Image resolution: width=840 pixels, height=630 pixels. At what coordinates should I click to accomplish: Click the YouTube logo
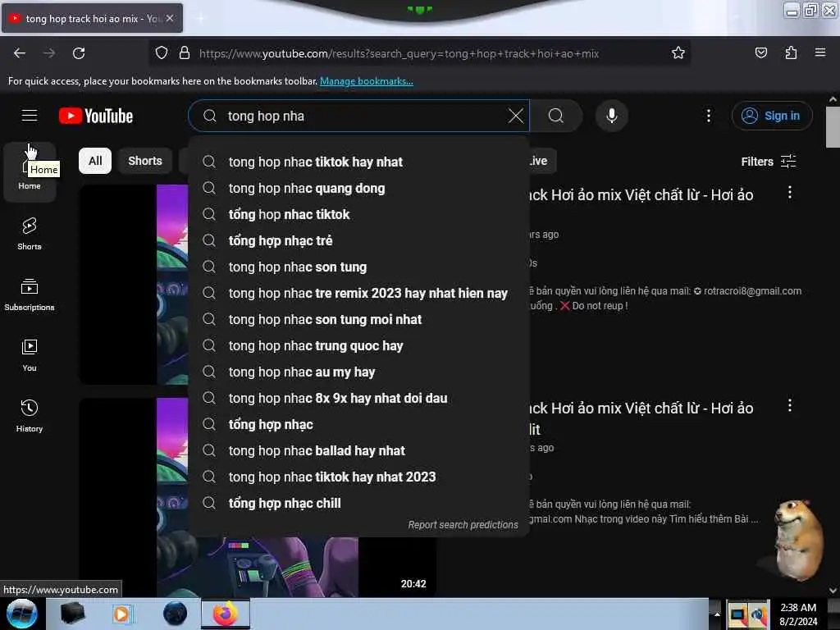96,116
